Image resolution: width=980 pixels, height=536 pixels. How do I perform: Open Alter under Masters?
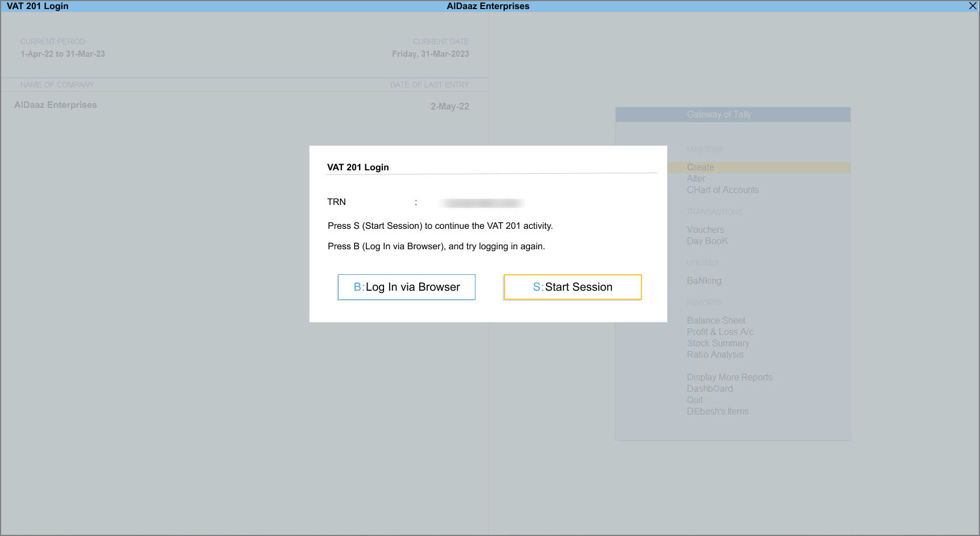[695, 178]
